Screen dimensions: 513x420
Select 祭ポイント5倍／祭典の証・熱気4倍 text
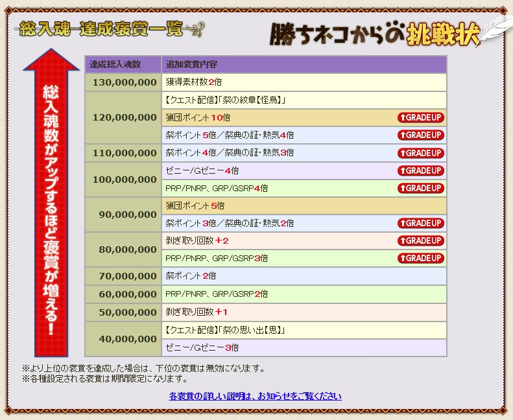point(230,135)
